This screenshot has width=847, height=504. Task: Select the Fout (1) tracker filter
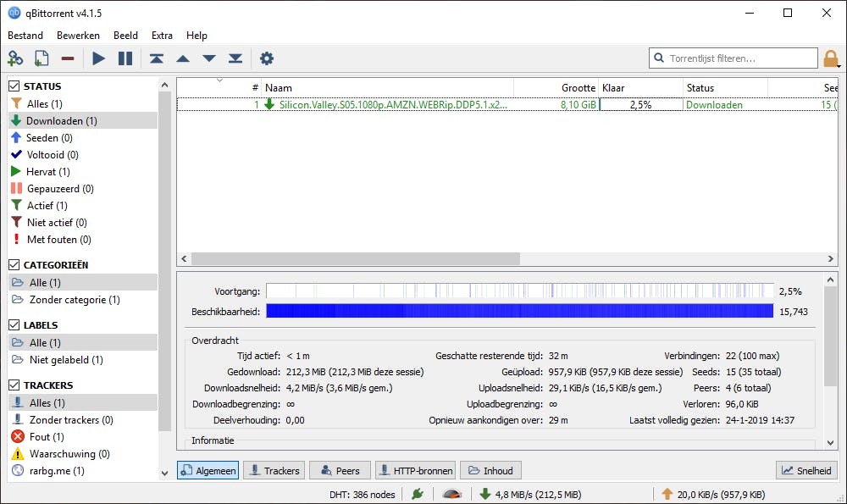[x=83, y=436]
